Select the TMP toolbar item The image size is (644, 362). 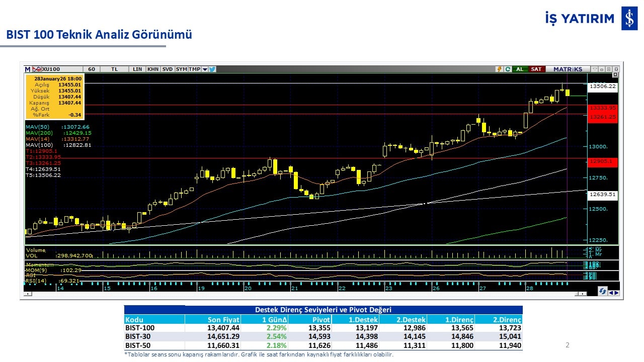(x=194, y=69)
